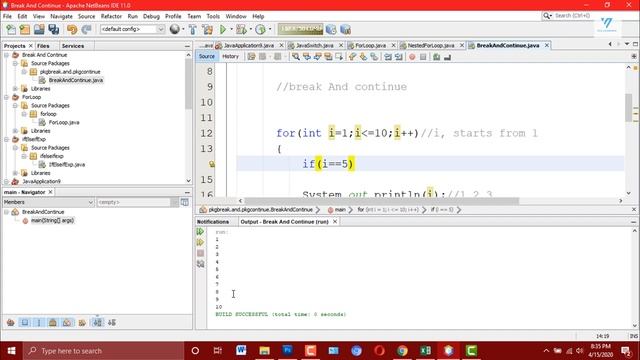Click the Shift Line Right icon
This screenshot has width=640, height=360.
398,57
